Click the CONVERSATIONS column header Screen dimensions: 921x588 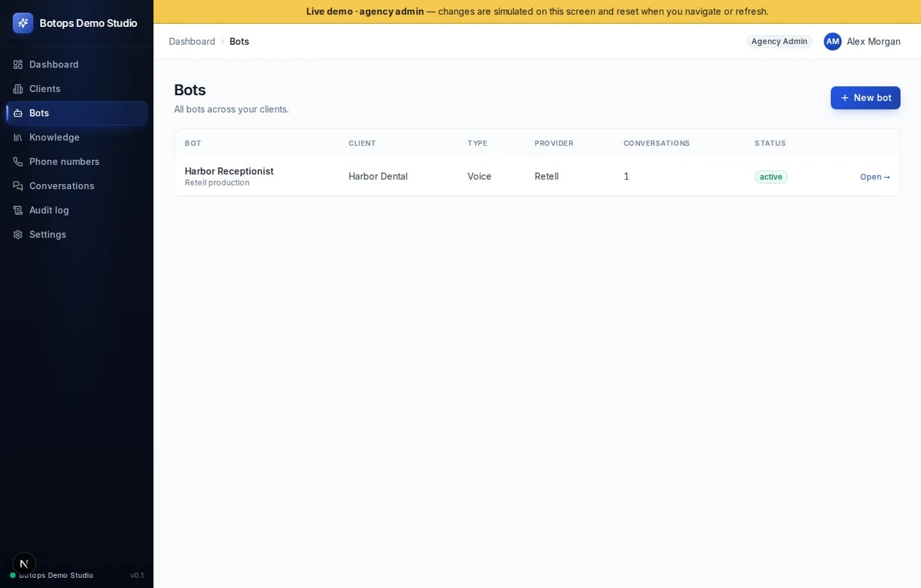[656, 143]
